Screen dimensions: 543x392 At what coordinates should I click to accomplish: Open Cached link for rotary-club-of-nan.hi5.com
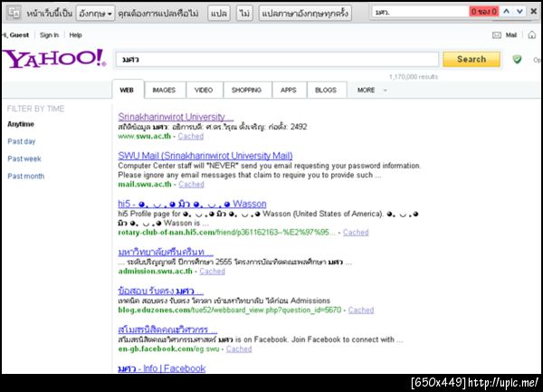coord(356,233)
